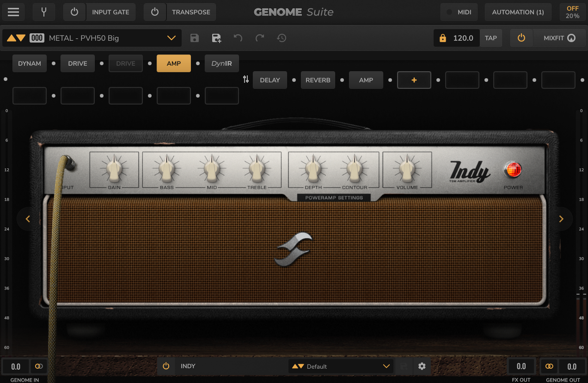Toggle the Input Gate power button
Screen dimensions: 588x383
(74, 12)
